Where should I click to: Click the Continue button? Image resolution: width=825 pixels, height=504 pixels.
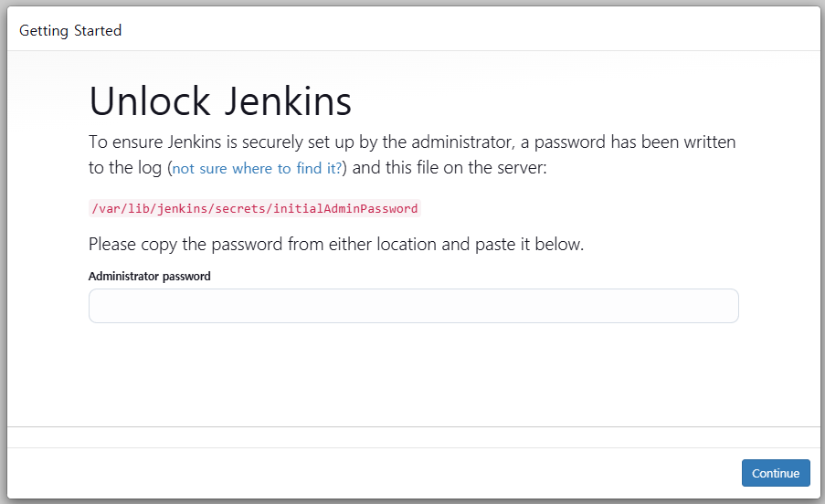[776, 473]
